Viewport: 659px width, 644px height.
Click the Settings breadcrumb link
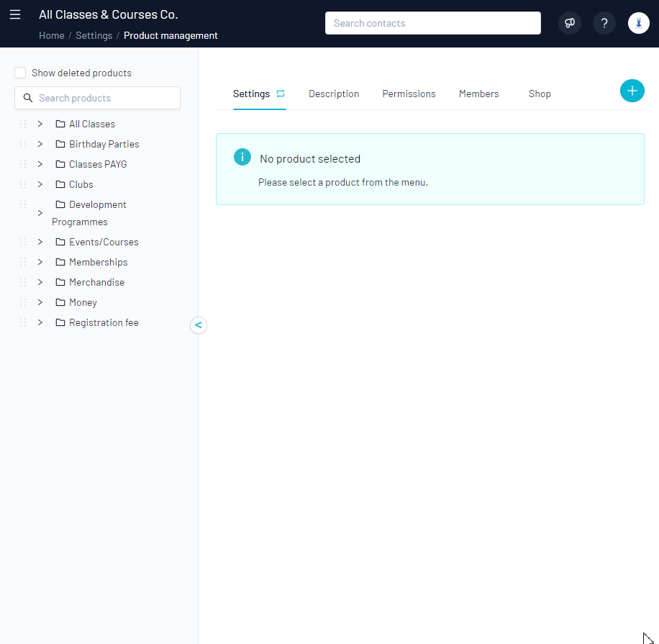pos(94,35)
